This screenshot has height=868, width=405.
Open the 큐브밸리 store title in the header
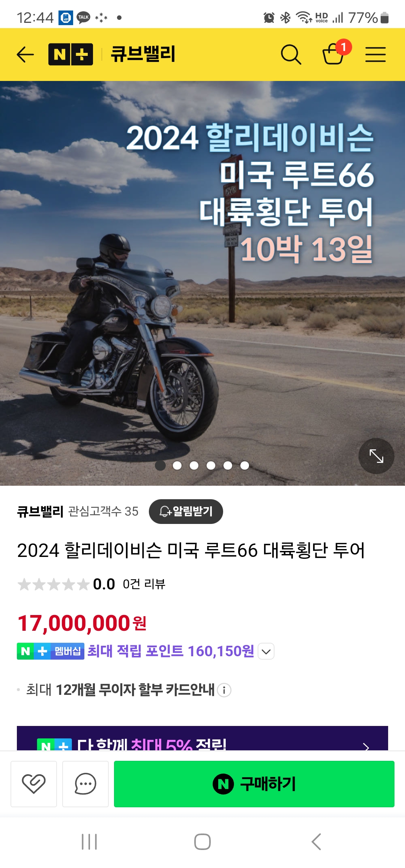[x=143, y=54]
